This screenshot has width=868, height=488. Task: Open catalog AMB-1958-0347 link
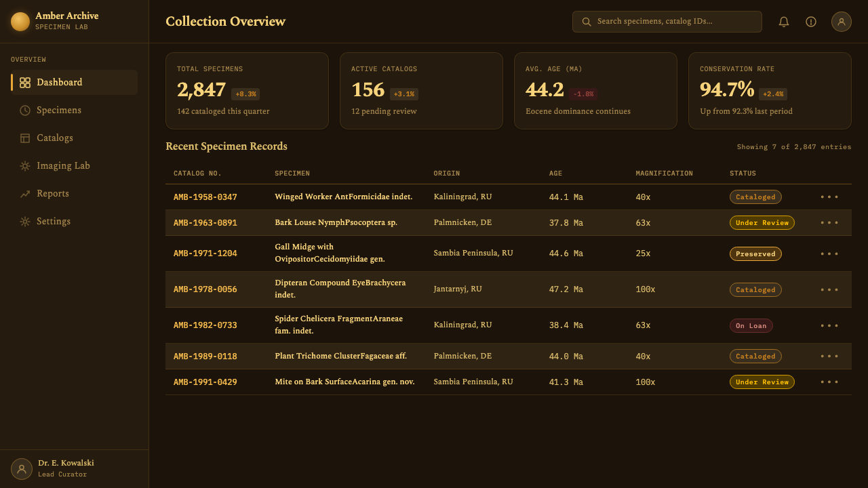click(x=205, y=197)
